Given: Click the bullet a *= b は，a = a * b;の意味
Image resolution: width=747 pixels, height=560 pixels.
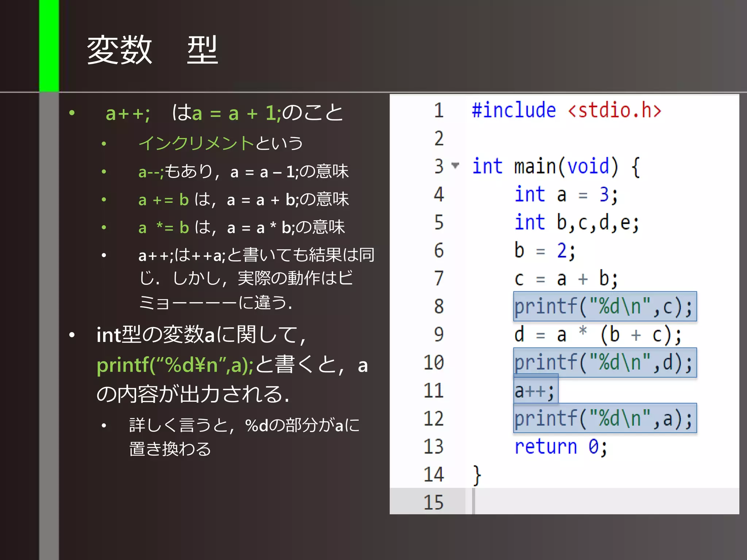Looking at the screenshot, I should pyautogui.click(x=241, y=227).
